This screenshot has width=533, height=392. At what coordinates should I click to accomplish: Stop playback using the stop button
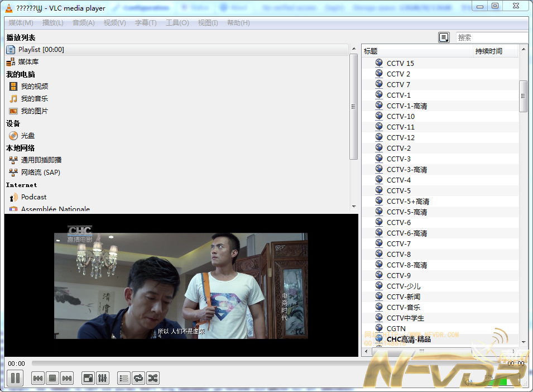point(52,378)
